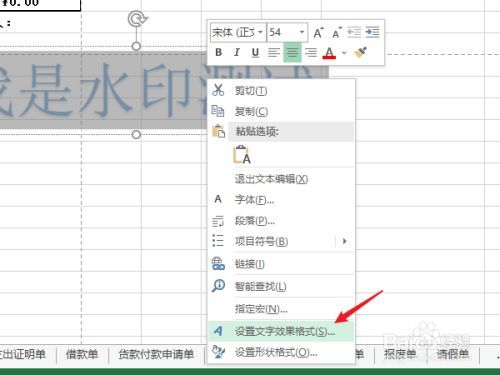Align text right in mini toolbar
Screen dimensions: 500x375
pyautogui.click(x=311, y=52)
